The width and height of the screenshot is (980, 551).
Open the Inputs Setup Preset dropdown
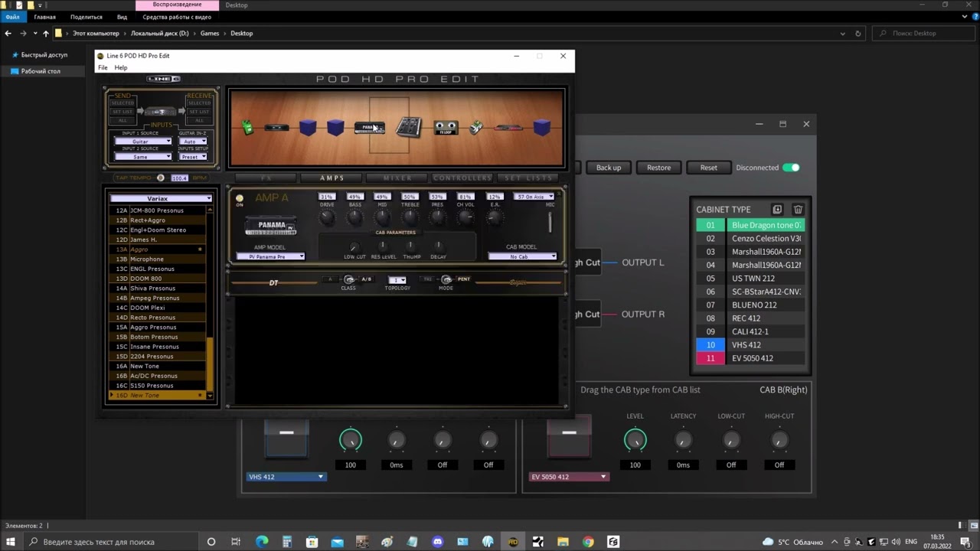(192, 156)
